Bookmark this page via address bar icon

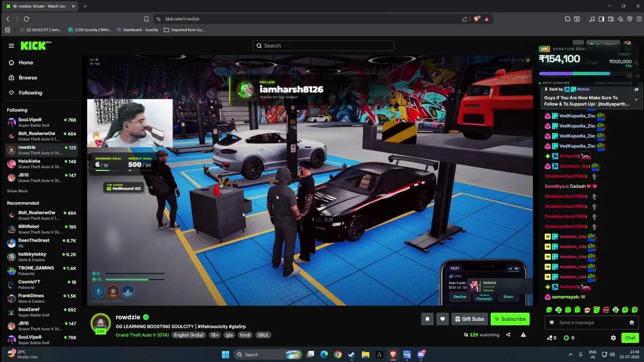[146, 19]
